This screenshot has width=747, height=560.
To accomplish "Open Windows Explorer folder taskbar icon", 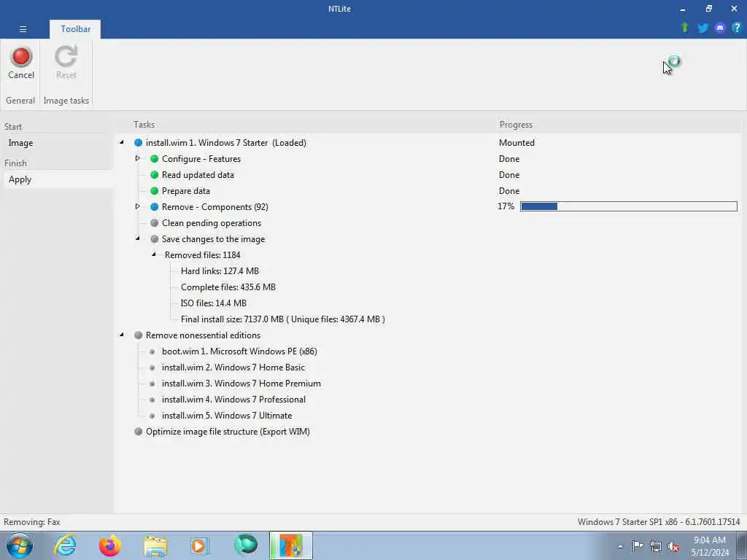I will click(x=155, y=545).
